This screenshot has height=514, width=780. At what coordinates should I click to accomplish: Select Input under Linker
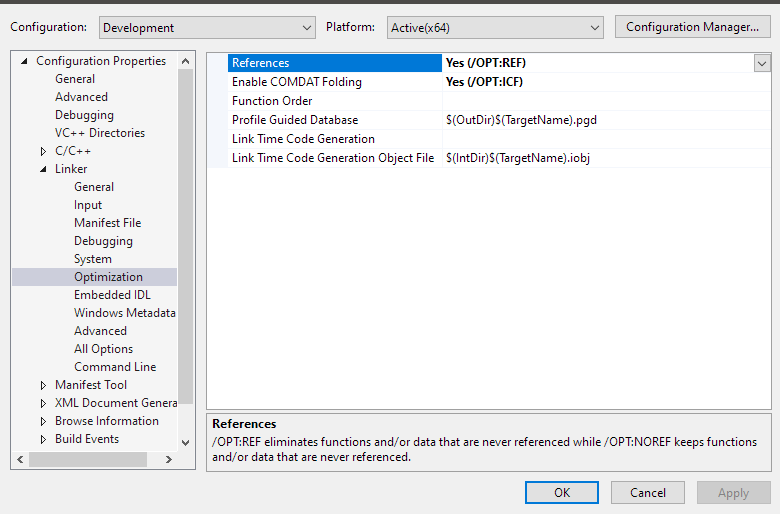pos(88,205)
